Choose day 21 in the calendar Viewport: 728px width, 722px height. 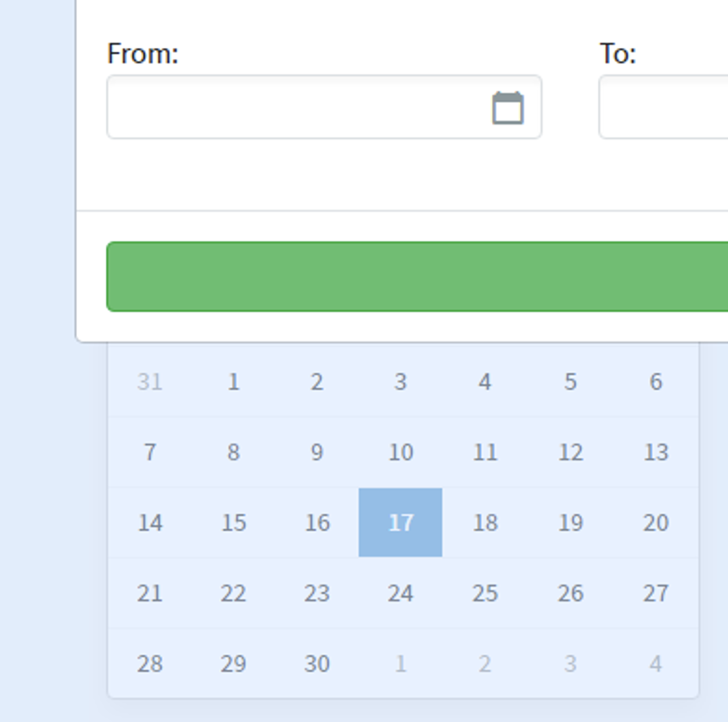click(x=149, y=593)
